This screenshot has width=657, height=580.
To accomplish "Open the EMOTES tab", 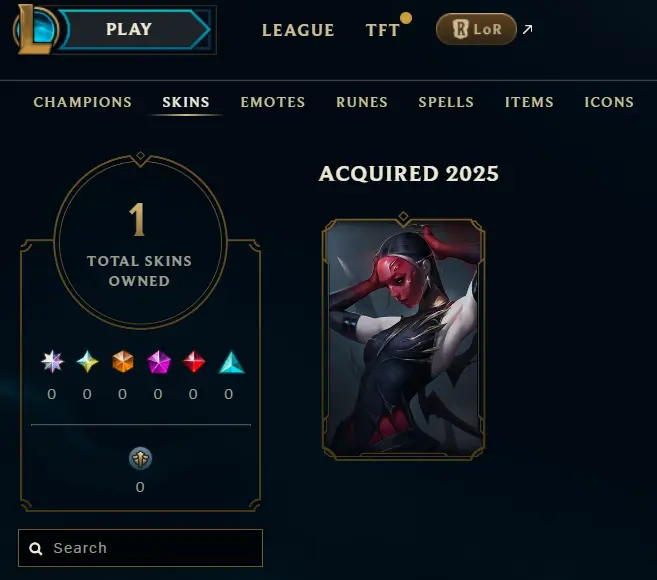I will coord(273,102).
